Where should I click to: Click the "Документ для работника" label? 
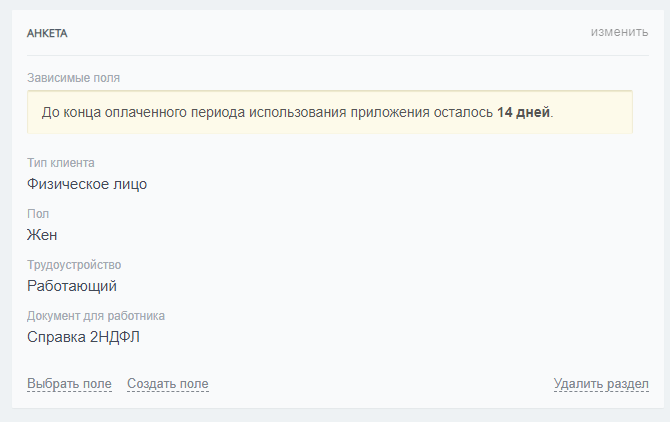tap(96, 316)
